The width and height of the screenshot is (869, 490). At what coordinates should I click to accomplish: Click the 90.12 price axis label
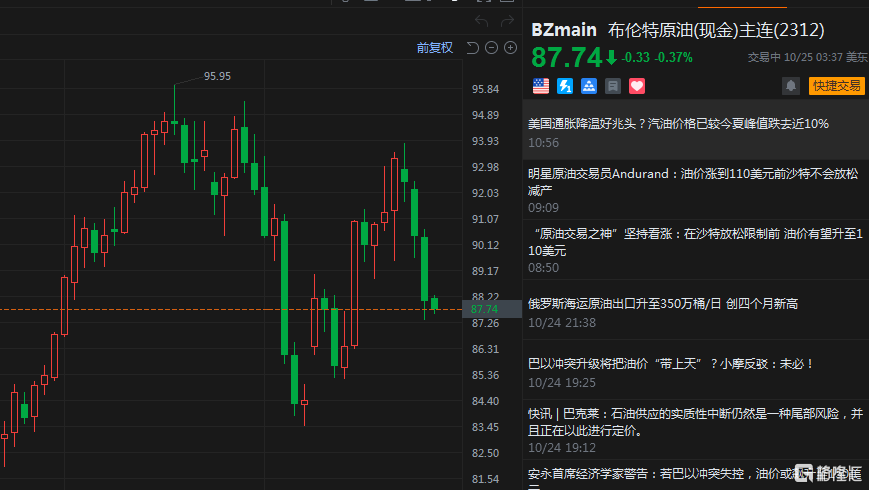point(485,245)
